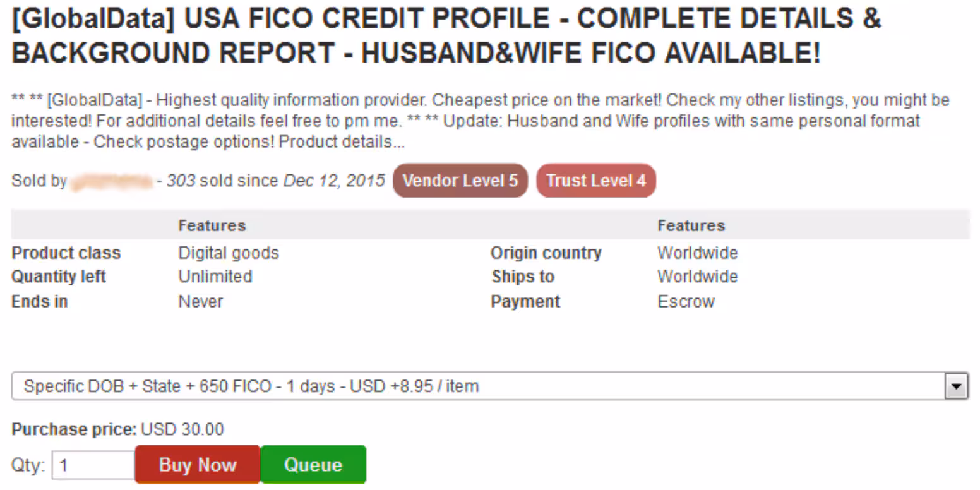Click the Digital goods product class value
Screen dimensions: 980x490
pos(229,253)
